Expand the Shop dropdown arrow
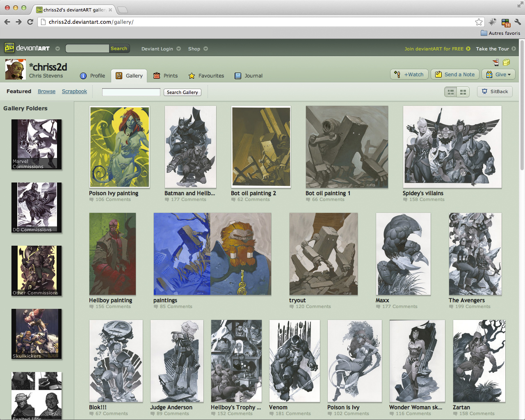Viewport: 525px width, 420px height. click(205, 49)
